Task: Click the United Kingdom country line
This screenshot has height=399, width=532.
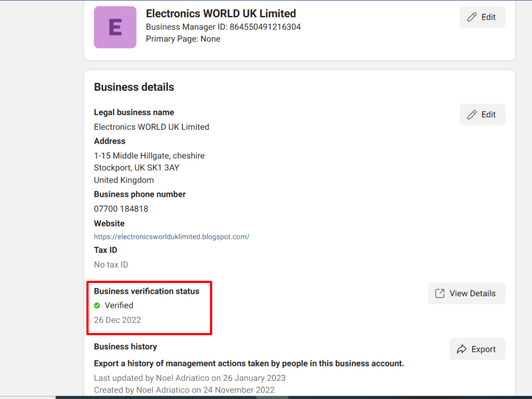Action: [x=124, y=180]
